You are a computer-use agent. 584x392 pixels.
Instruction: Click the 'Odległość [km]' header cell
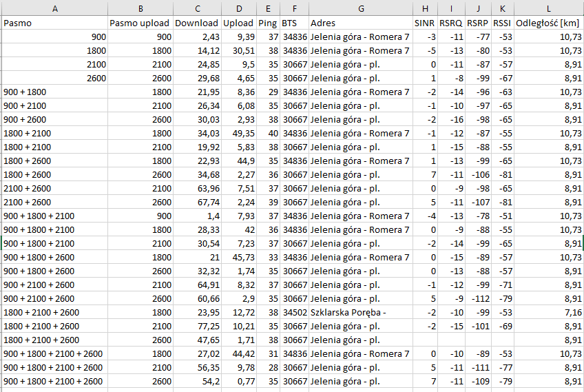(549, 23)
